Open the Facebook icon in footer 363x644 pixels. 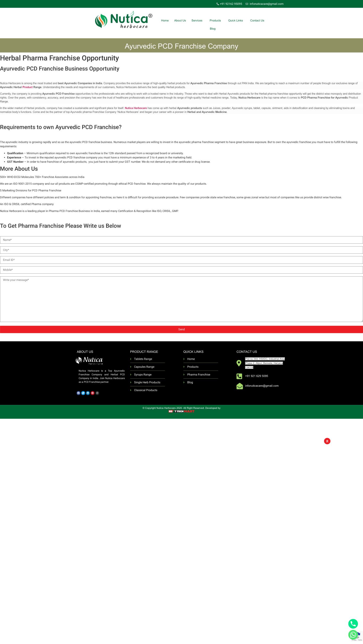tap(78, 393)
